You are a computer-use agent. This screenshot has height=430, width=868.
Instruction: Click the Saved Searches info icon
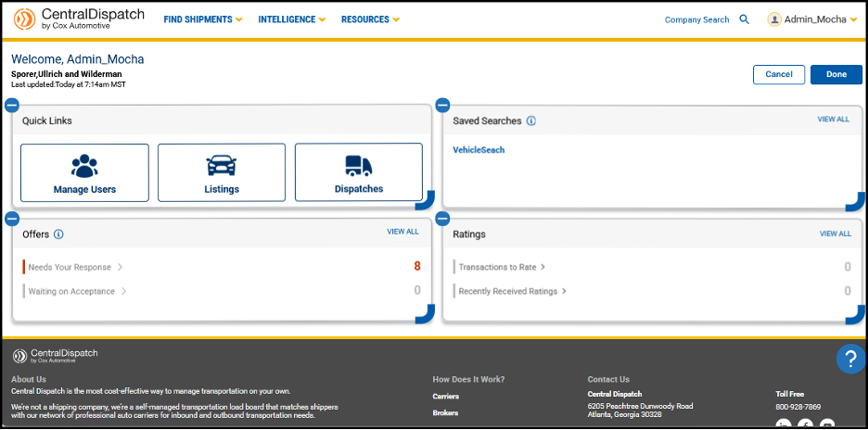point(531,120)
